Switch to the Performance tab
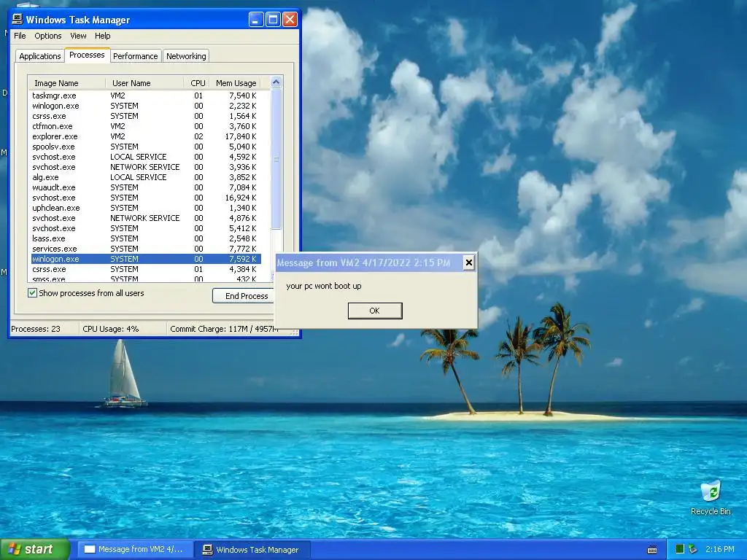The height and width of the screenshot is (560, 747). 135,56
